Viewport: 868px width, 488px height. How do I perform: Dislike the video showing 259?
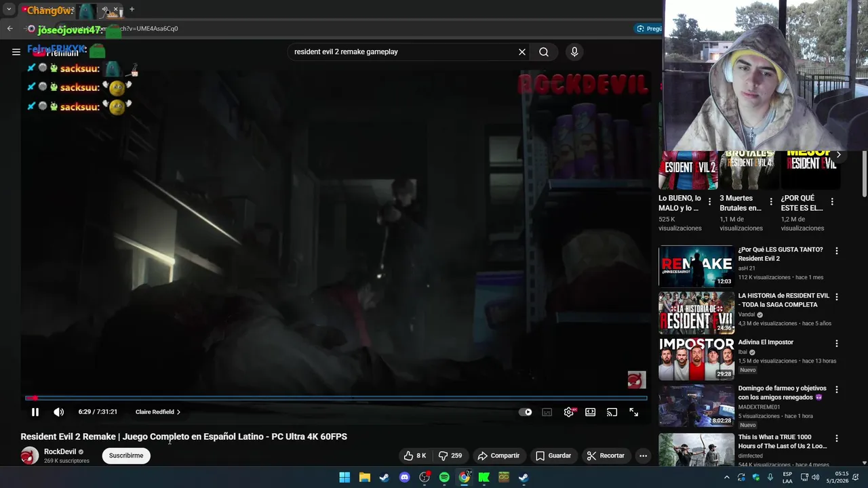click(x=450, y=455)
